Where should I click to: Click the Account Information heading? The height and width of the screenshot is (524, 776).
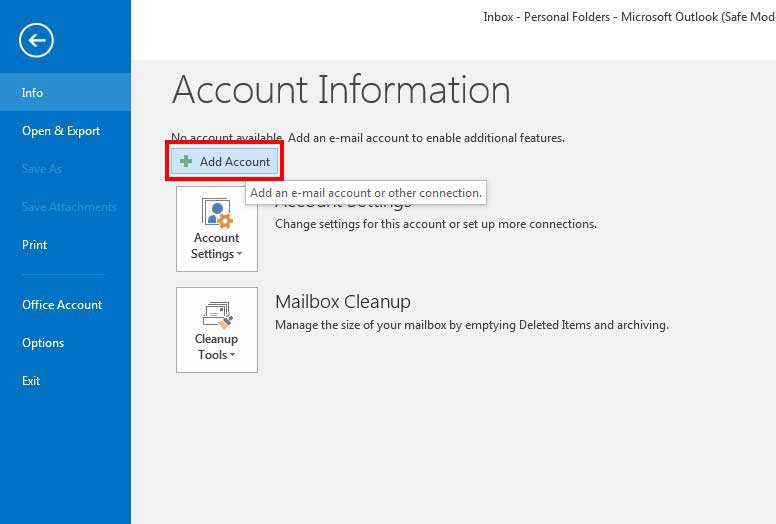pyautogui.click(x=341, y=90)
